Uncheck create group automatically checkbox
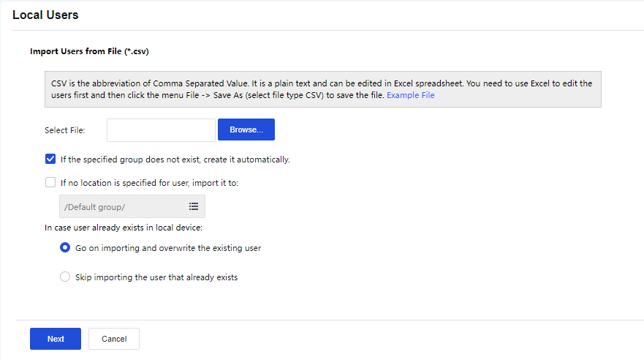 [50, 159]
